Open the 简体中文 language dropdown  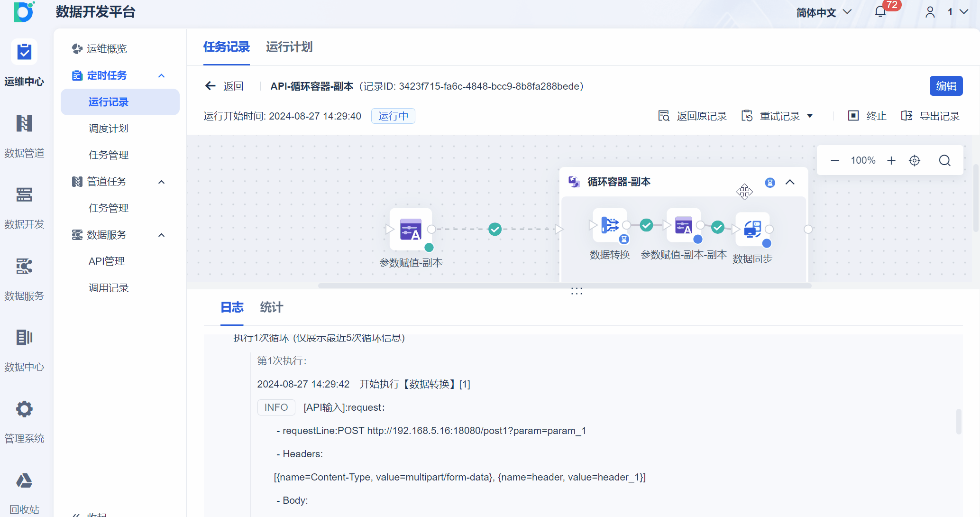(x=824, y=12)
